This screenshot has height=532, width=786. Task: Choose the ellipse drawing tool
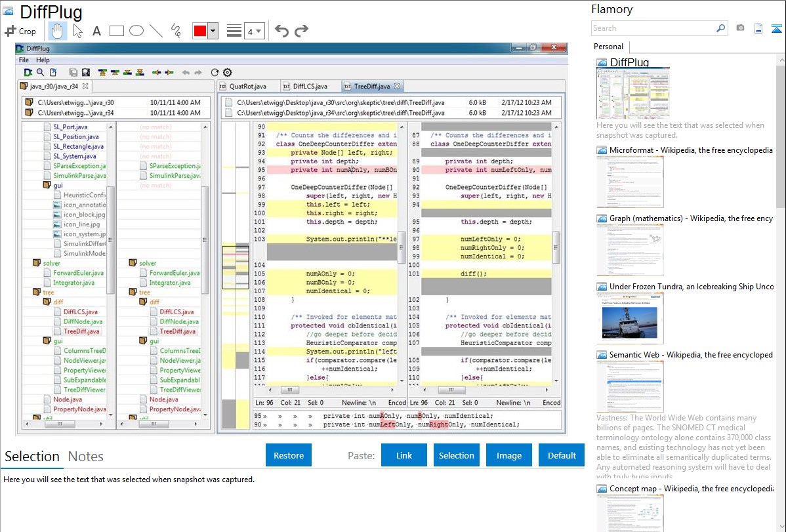coord(136,31)
